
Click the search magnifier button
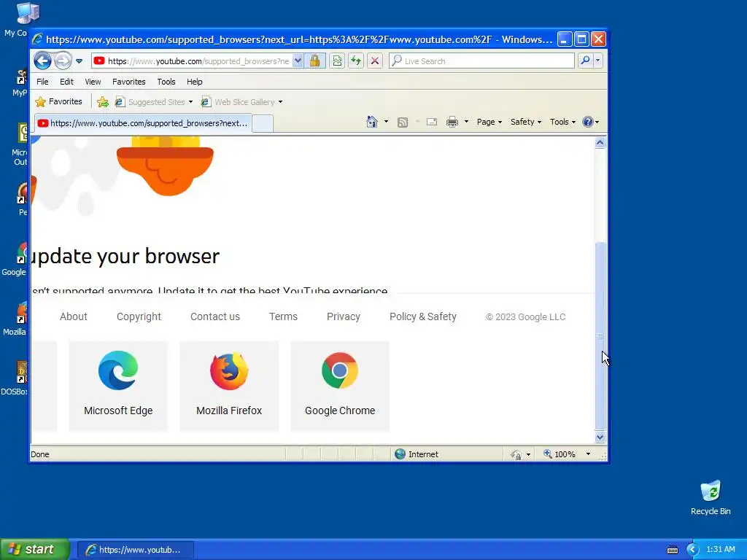click(586, 61)
